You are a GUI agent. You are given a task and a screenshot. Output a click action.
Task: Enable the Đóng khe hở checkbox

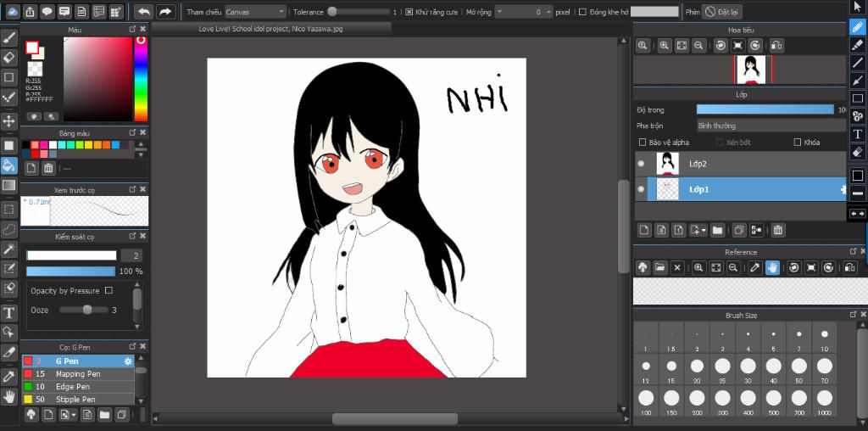point(582,12)
